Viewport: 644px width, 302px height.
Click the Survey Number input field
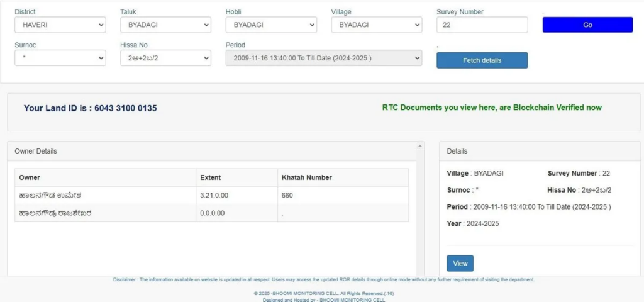[482, 25]
